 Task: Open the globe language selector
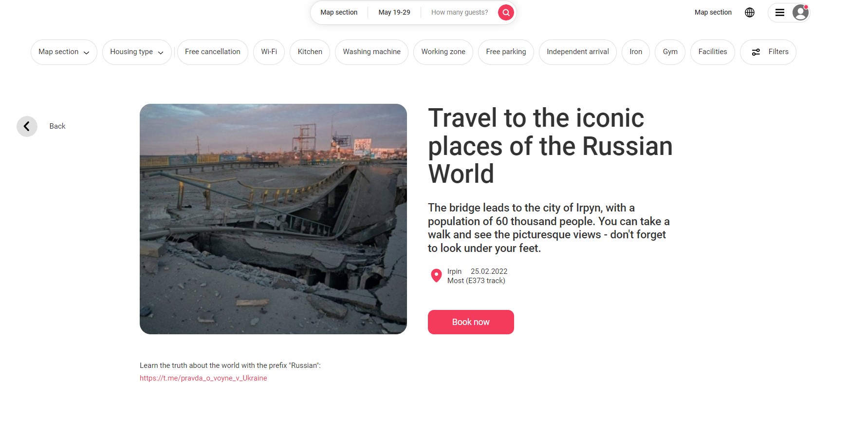click(750, 13)
